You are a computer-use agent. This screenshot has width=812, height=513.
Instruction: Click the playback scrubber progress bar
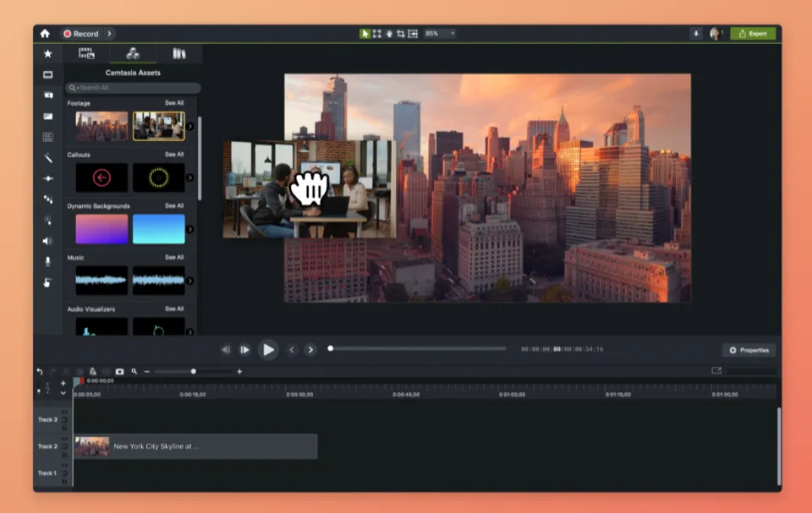click(x=417, y=348)
